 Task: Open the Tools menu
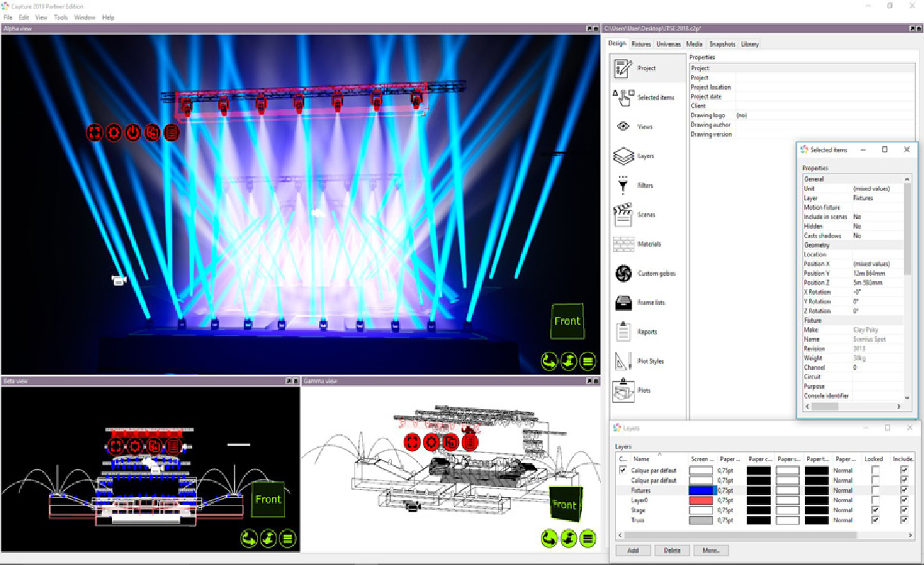(61, 17)
